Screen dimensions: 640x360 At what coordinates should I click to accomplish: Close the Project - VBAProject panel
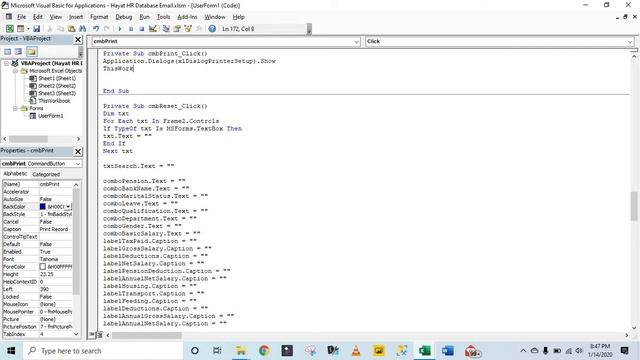point(78,40)
